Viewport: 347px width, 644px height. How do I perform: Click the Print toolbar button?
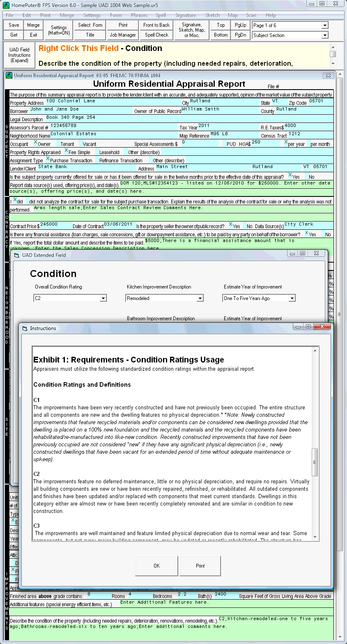[123, 25]
